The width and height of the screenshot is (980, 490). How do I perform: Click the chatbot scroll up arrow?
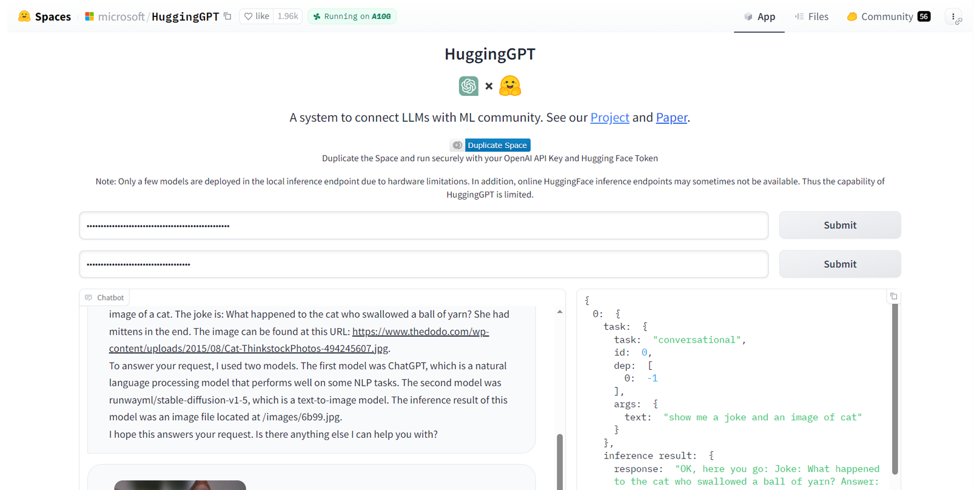tap(560, 312)
